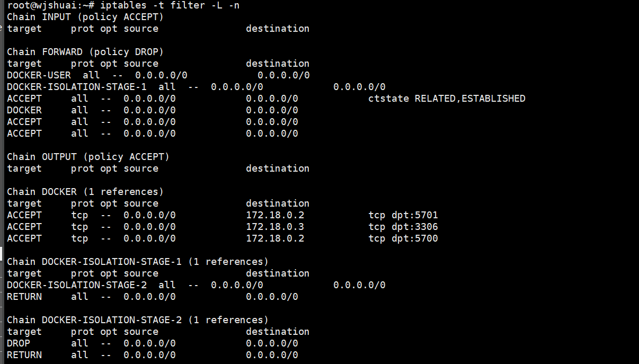Click the prompt "root@wjshuai:~#"
The image size is (639, 364).
(x=51, y=5)
